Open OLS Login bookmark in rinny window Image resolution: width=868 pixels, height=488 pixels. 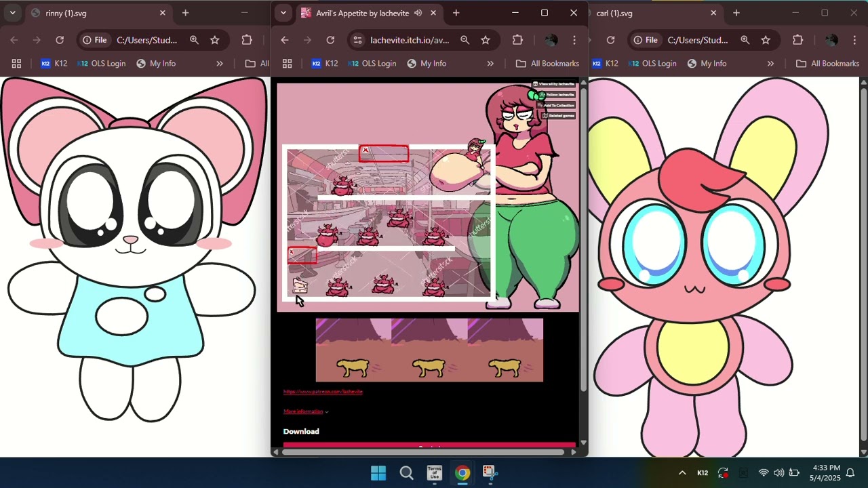click(101, 64)
